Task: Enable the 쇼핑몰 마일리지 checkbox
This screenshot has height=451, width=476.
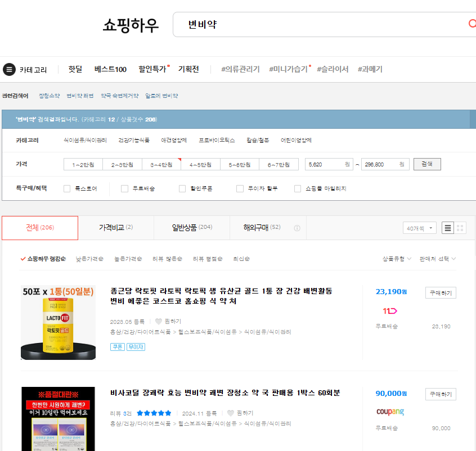Action: click(x=298, y=188)
